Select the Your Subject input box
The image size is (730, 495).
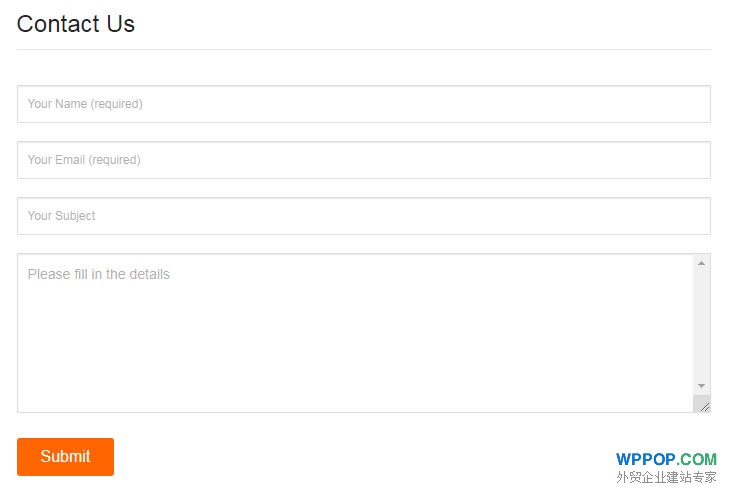point(364,216)
